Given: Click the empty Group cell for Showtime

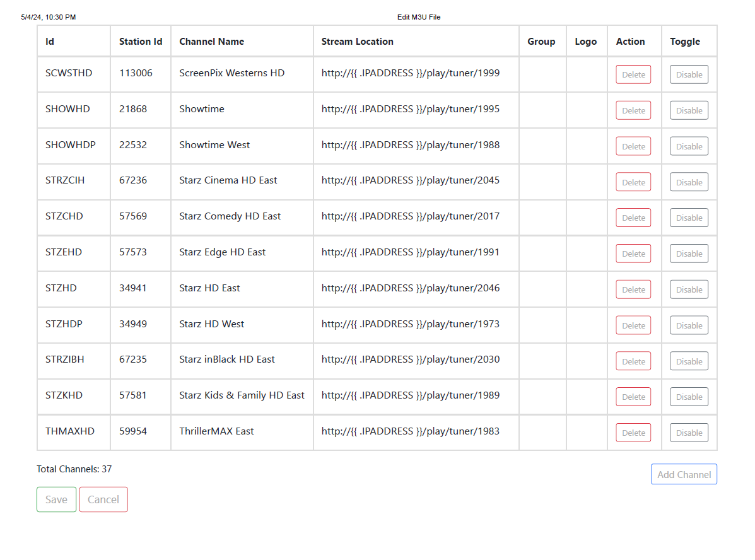Looking at the screenshot, I should pos(542,110).
